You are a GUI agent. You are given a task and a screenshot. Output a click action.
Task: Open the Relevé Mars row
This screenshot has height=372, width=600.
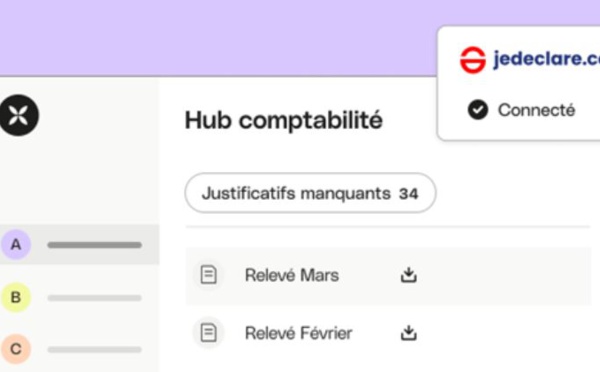tap(388, 276)
